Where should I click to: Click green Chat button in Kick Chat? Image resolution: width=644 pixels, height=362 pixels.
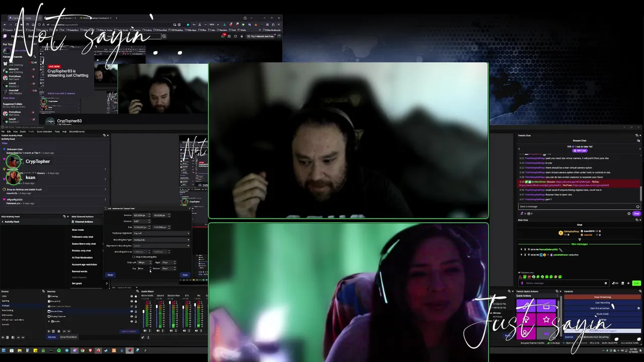636,283
